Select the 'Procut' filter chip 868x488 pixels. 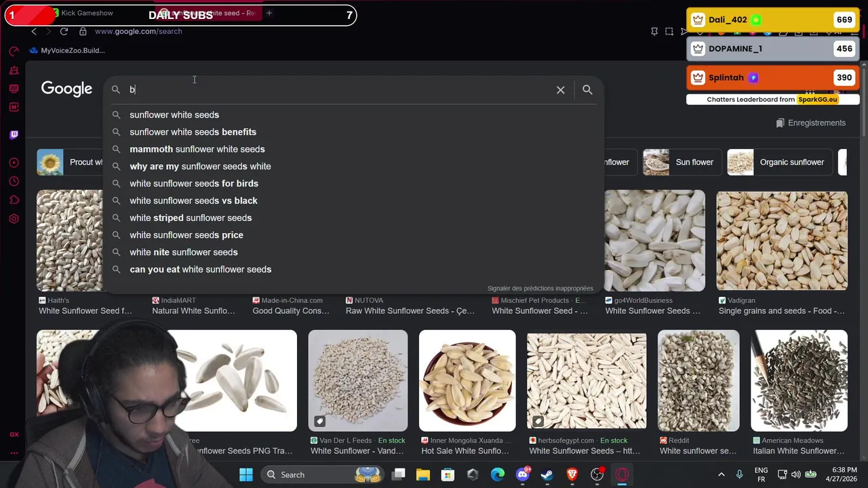(x=70, y=162)
